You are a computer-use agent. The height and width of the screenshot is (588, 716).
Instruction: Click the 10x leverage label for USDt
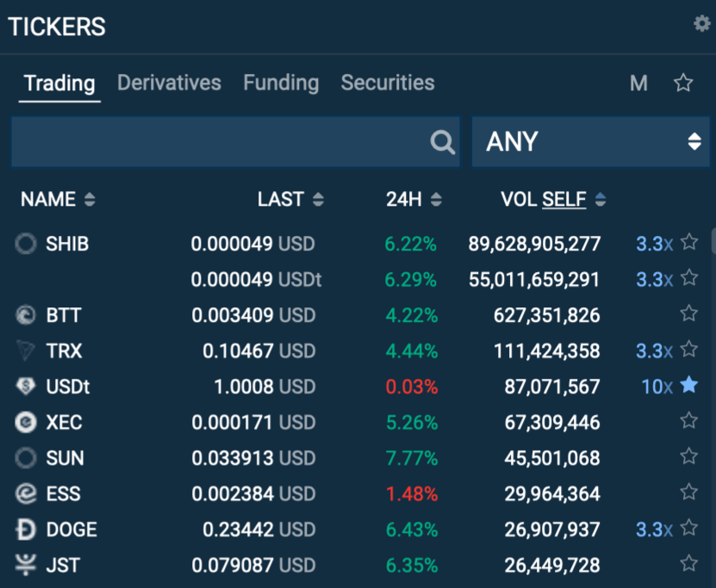657,387
